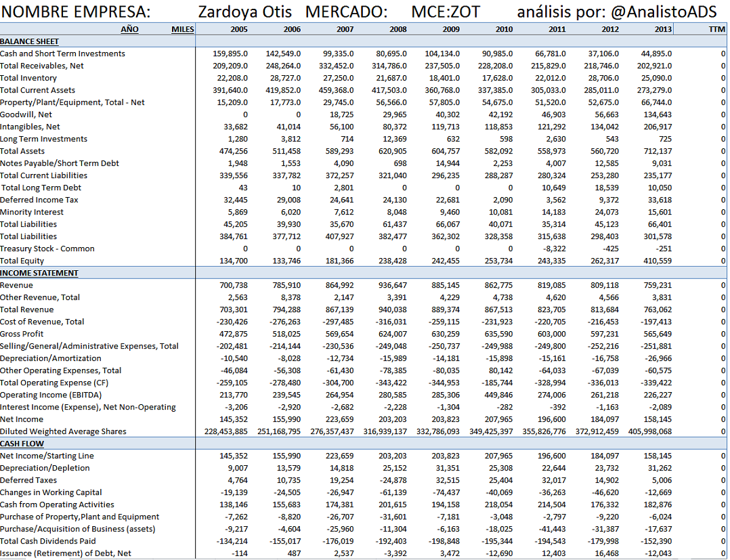Select the 2013 goodwill value 134,643
This screenshot has height=560, width=730.
point(658,114)
